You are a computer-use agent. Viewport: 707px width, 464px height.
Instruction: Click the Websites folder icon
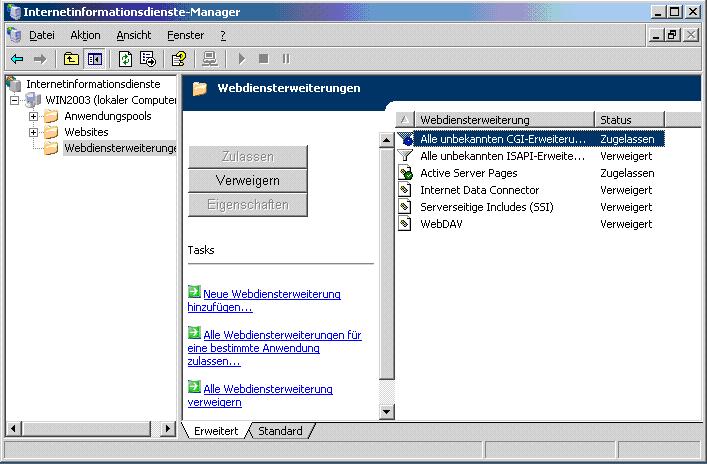pyautogui.click(x=51, y=132)
